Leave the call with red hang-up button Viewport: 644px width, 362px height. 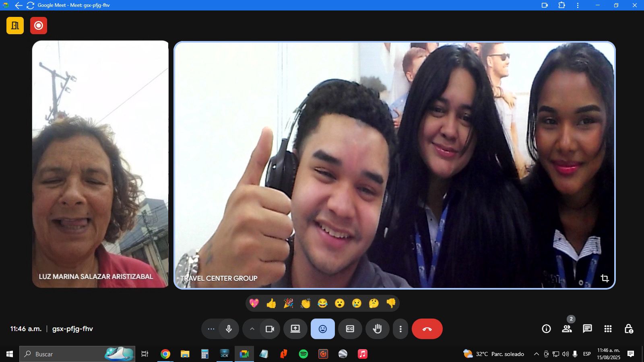point(427,329)
